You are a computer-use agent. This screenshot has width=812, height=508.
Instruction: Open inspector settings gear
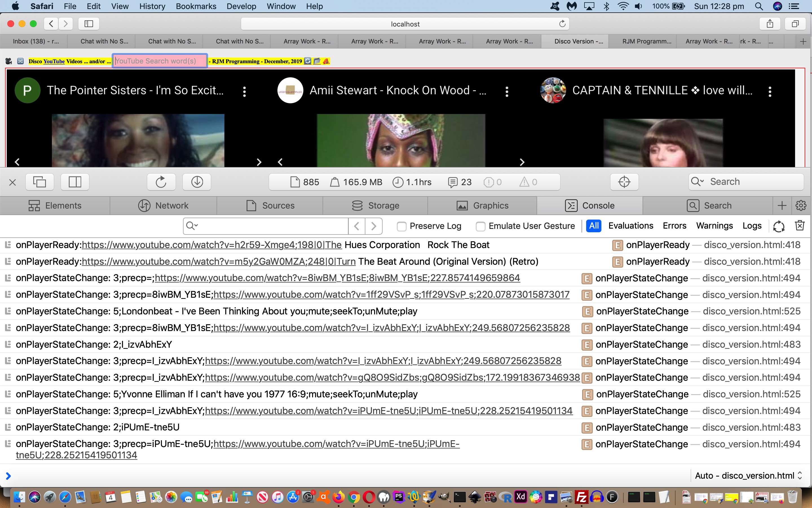point(801,205)
